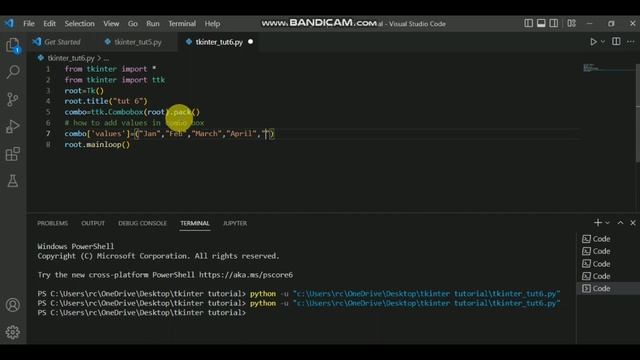Switch to DEBUG CONSOLE panel tab

tap(142, 223)
